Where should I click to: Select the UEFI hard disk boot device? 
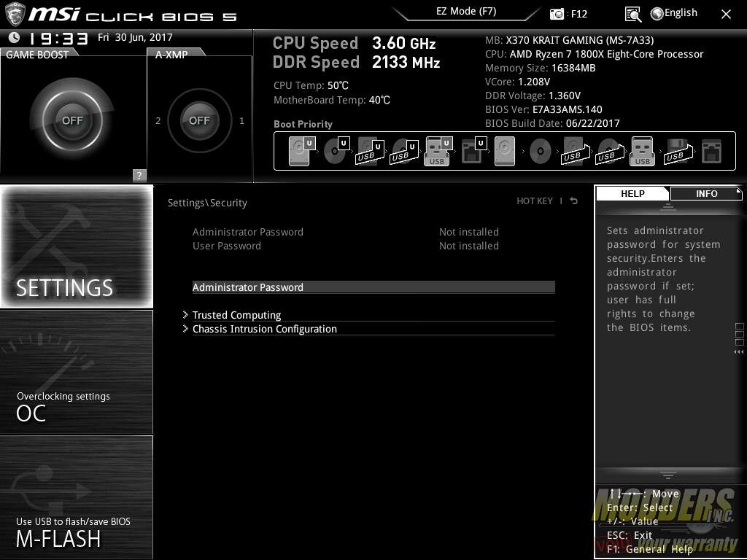click(302, 151)
